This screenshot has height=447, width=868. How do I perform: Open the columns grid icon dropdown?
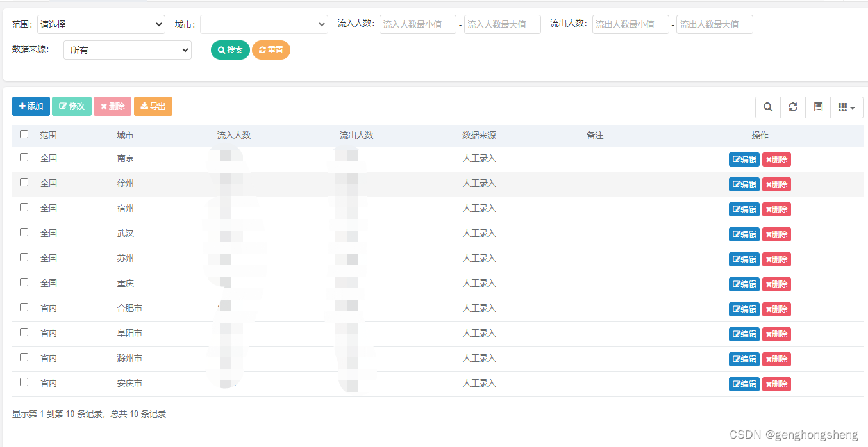[846, 107]
